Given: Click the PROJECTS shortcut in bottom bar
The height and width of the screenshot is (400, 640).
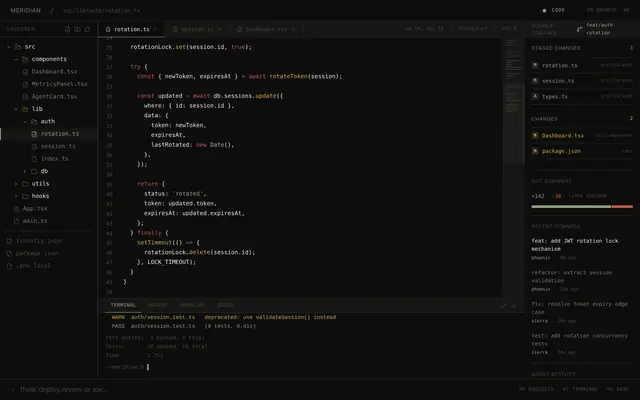Looking at the screenshot, I should [536, 389].
